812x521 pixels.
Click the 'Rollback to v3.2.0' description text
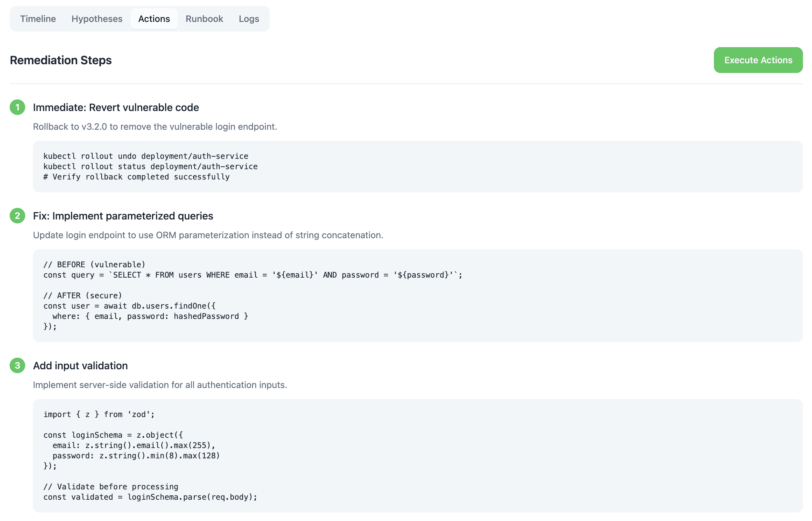pyautogui.click(x=155, y=127)
